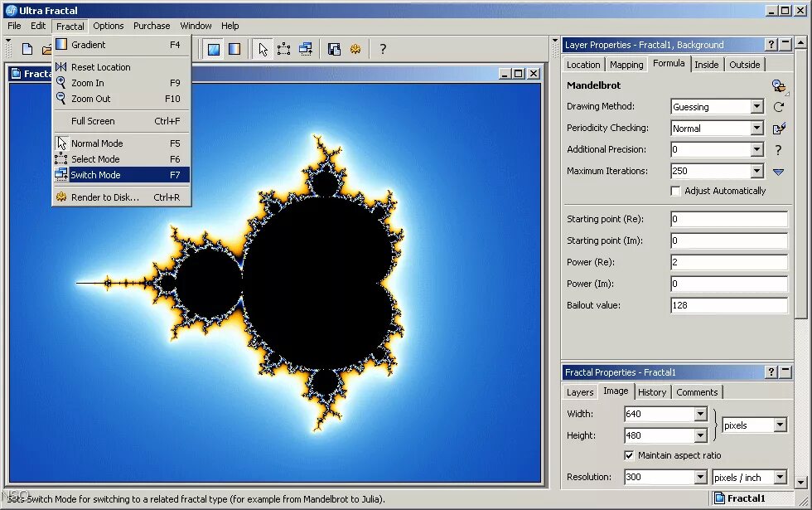Image resolution: width=812 pixels, height=510 pixels.
Task: Choose Switch Mode menu item
Action: 122,175
